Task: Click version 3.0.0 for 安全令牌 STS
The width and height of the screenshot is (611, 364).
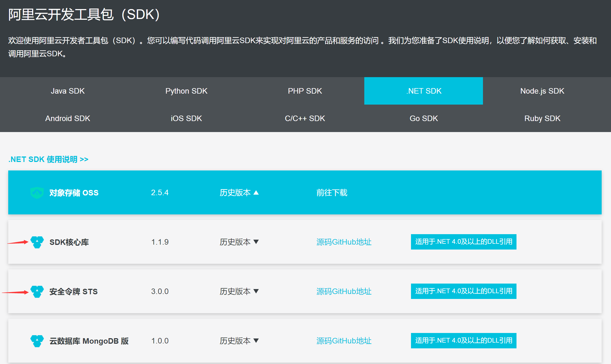Action: (x=160, y=291)
